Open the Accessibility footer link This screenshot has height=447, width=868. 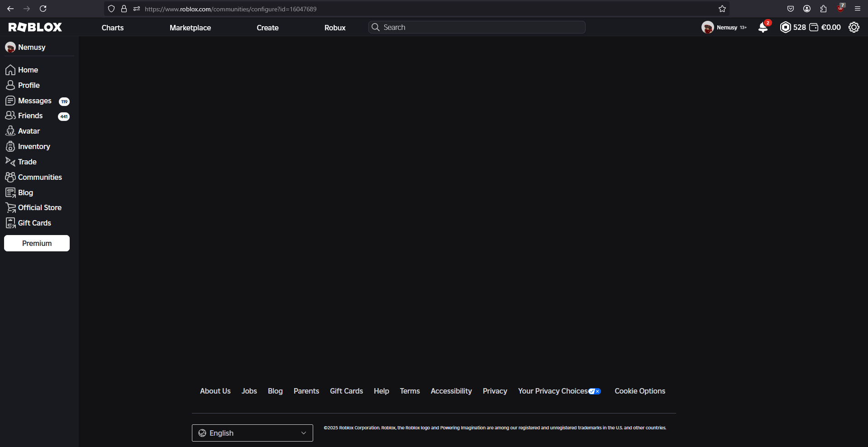click(451, 391)
